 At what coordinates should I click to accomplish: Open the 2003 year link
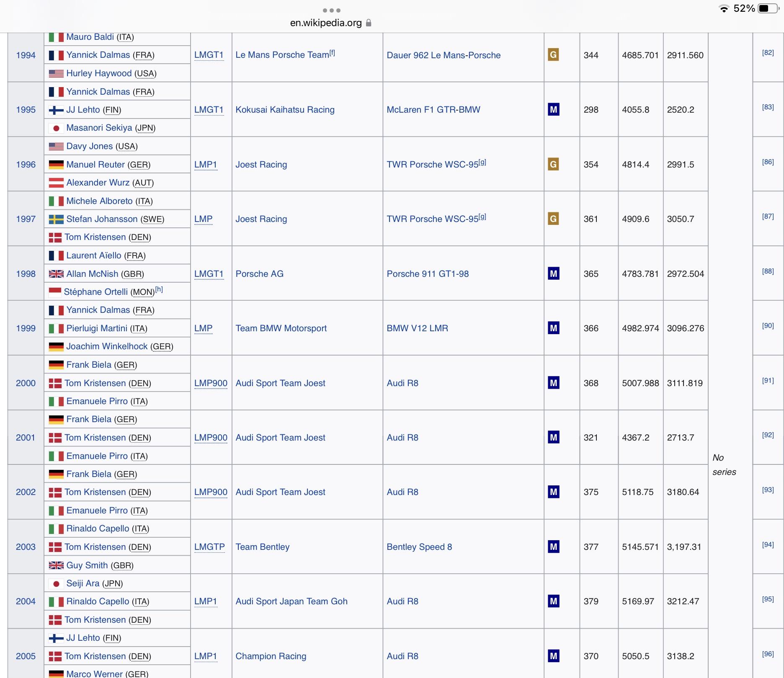click(x=26, y=547)
